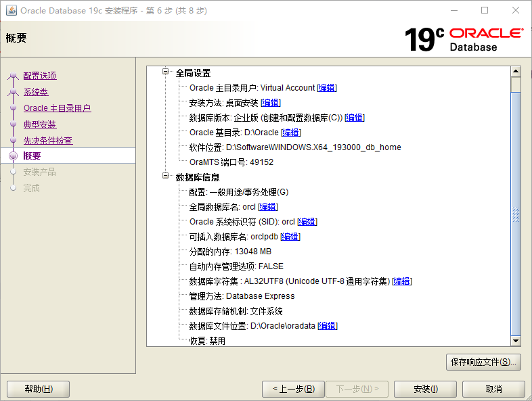Image resolution: width=532 pixels, height=401 pixels.
Task: Open the Oracle 主目录用户 step
Action: click(x=58, y=108)
